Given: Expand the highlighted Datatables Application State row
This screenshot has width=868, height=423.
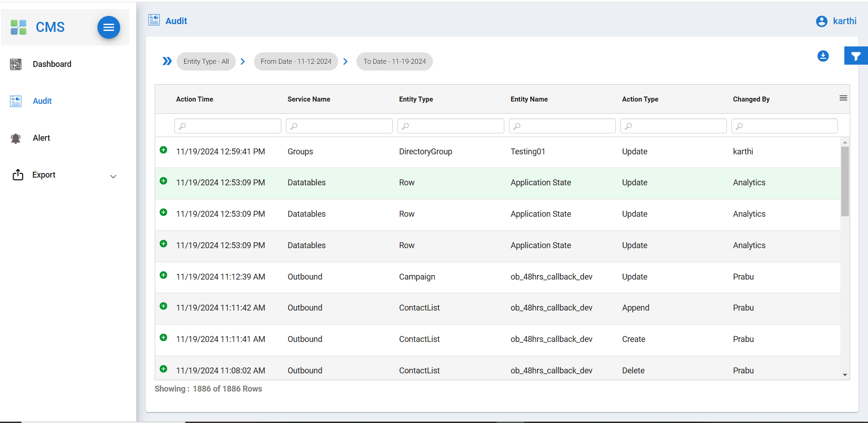Looking at the screenshot, I should (163, 181).
